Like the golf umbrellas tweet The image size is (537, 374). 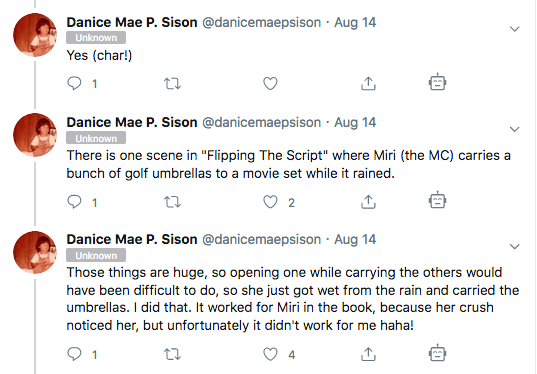(270, 202)
